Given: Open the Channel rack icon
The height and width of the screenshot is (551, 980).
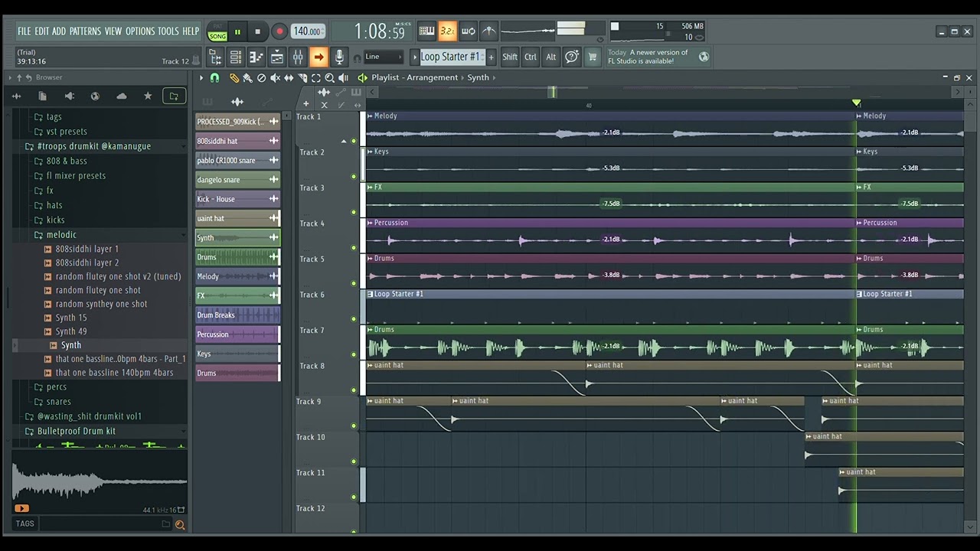Looking at the screenshot, I should (x=236, y=57).
